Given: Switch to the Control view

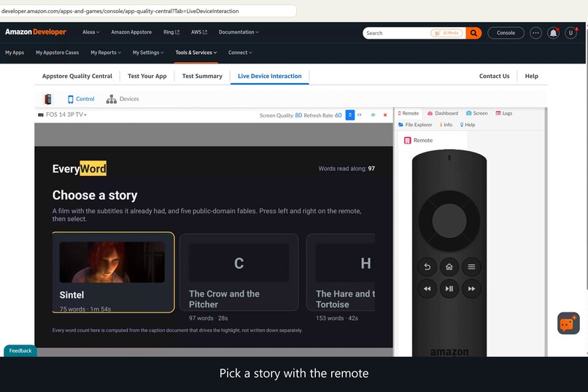Looking at the screenshot, I should [81, 99].
